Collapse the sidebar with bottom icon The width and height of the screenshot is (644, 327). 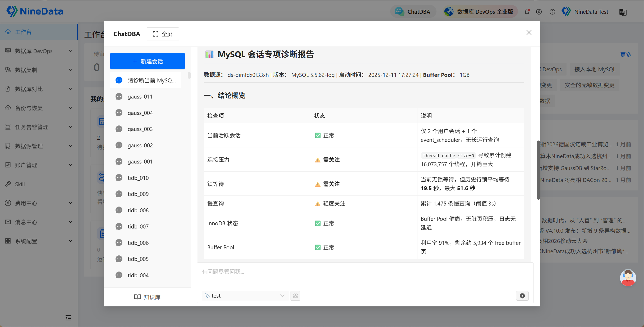click(x=68, y=318)
